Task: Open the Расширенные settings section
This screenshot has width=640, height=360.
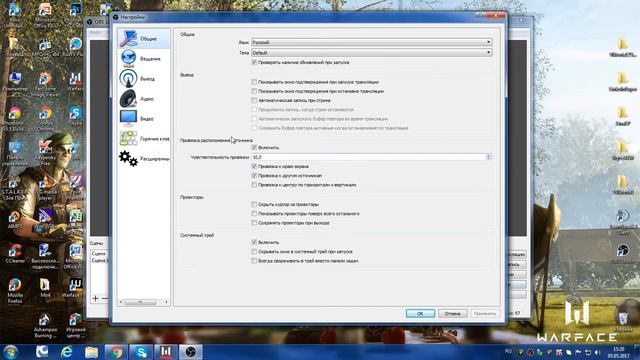Action: [x=144, y=158]
